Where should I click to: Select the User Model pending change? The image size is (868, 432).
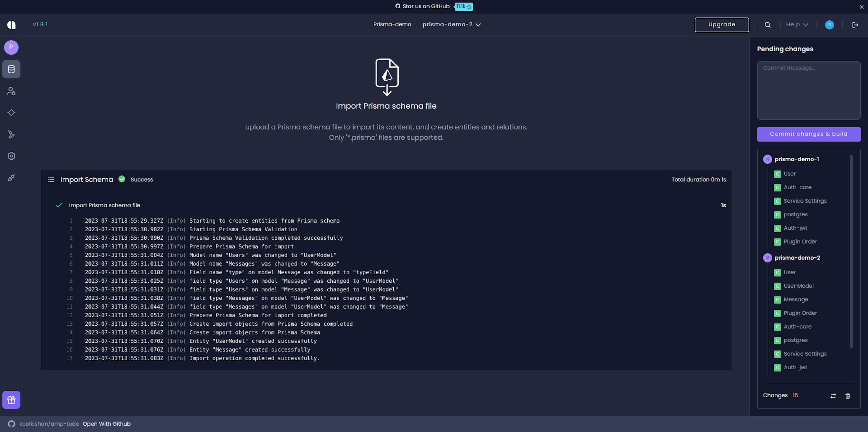(798, 286)
